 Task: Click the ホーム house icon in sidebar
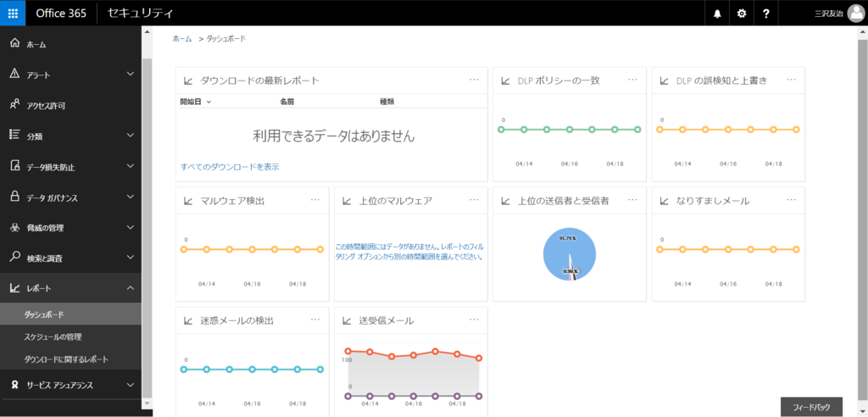point(15,44)
